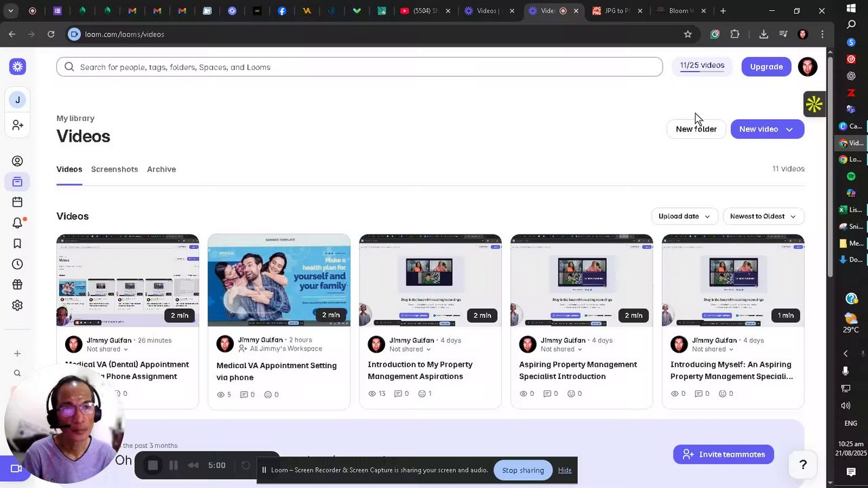Click the Stop sharing button
The height and width of the screenshot is (488, 868).
(523, 470)
